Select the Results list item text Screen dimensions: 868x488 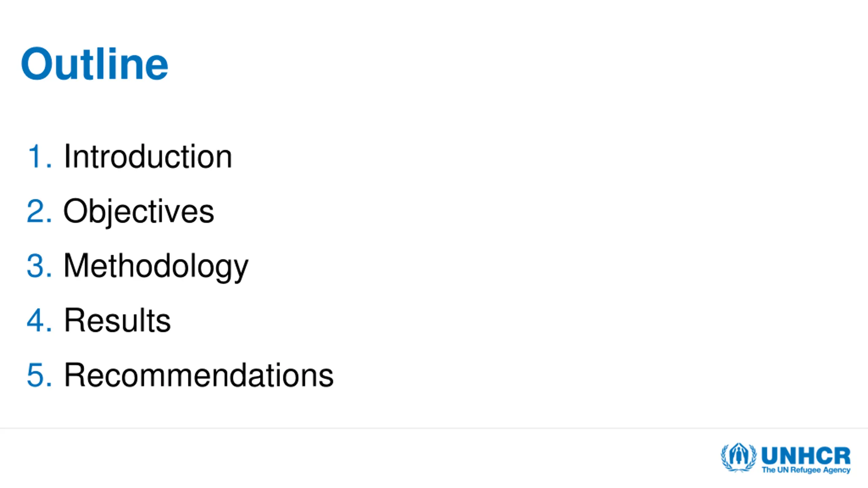pyautogui.click(x=118, y=320)
